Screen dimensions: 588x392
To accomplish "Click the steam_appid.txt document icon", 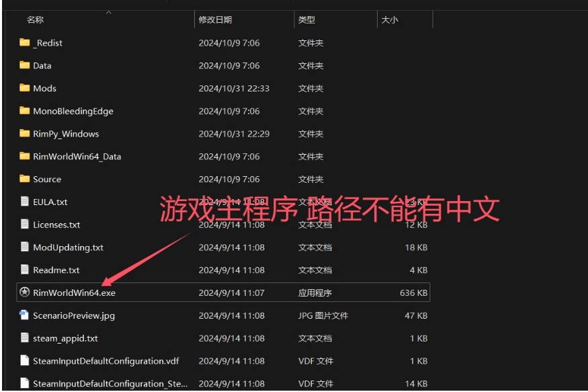I will (x=24, y=338).
